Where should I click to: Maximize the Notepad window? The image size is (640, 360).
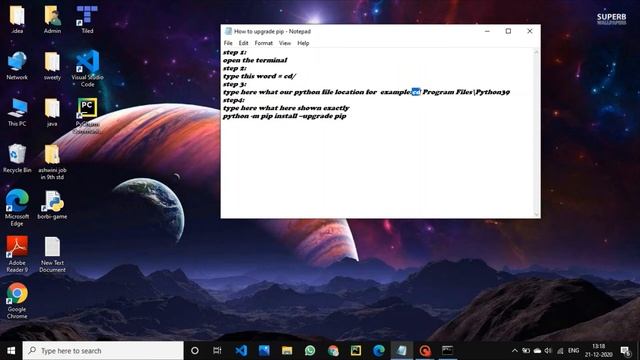click(508, 31)
